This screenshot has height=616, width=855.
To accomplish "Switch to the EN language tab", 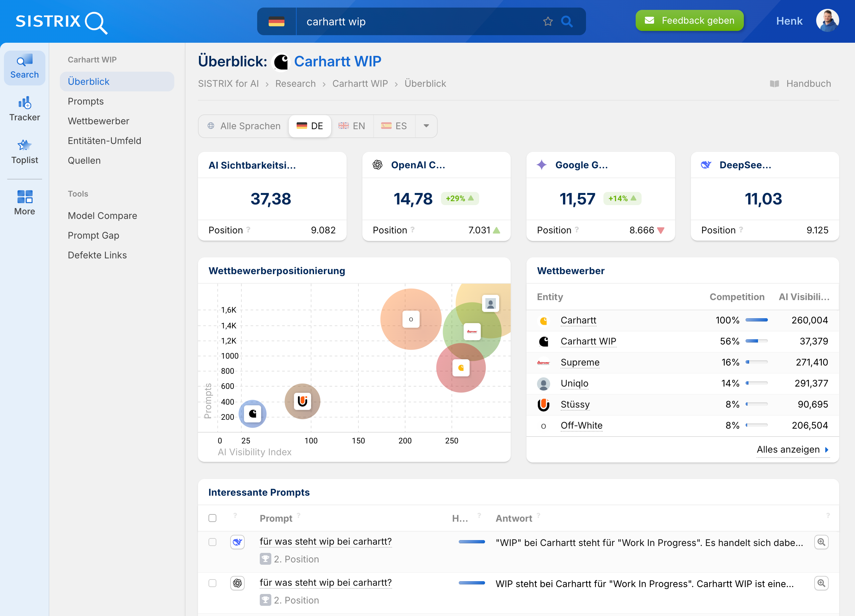I will tap(352, 126).
